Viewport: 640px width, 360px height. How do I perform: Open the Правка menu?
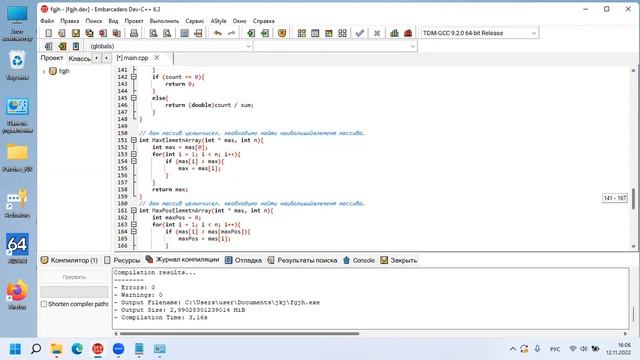tap(70, 21)
